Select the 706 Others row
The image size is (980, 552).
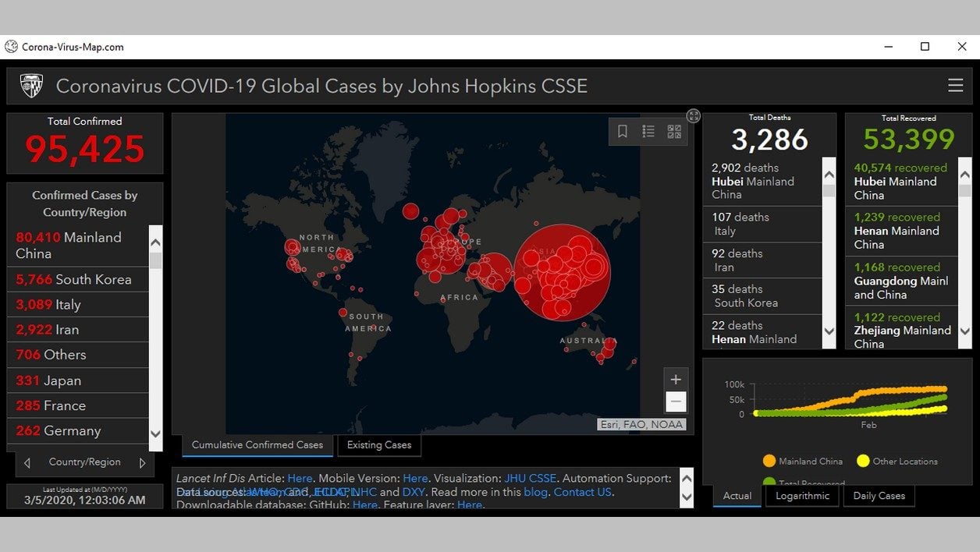point(78,355)
